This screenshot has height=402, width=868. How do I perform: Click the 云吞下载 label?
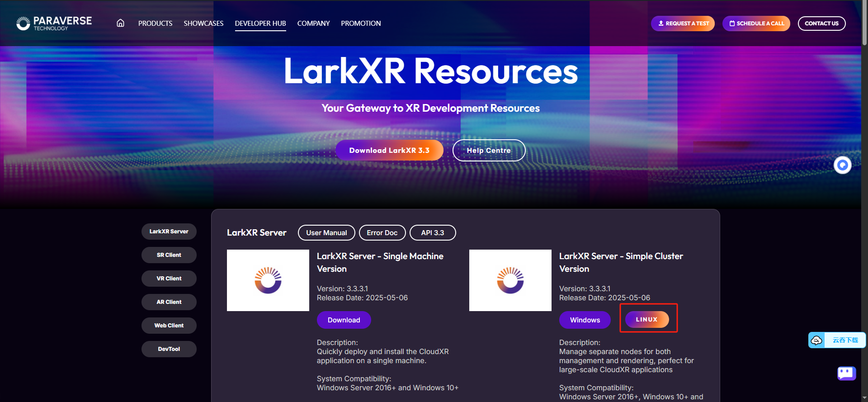coord(845,340)
